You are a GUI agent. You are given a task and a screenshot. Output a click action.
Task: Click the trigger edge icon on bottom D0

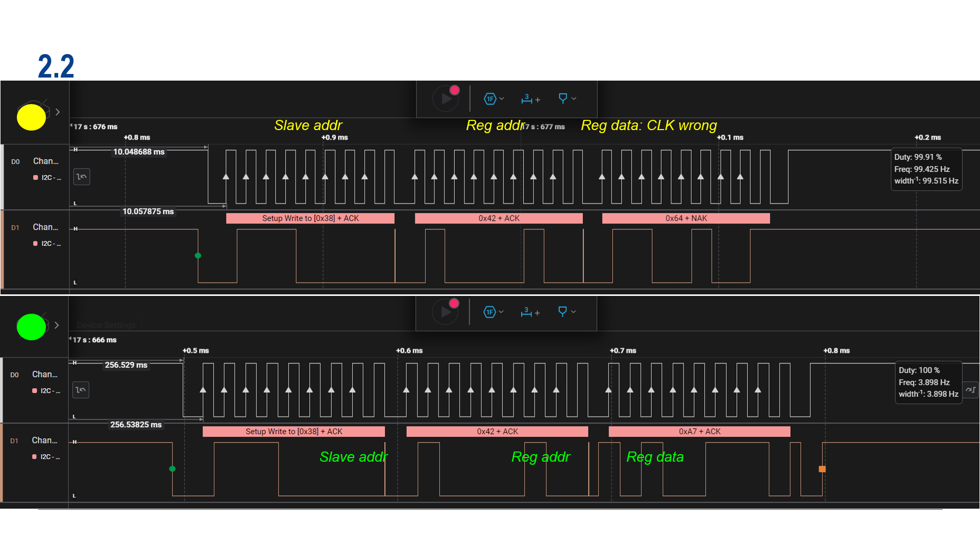click(81, 390)
